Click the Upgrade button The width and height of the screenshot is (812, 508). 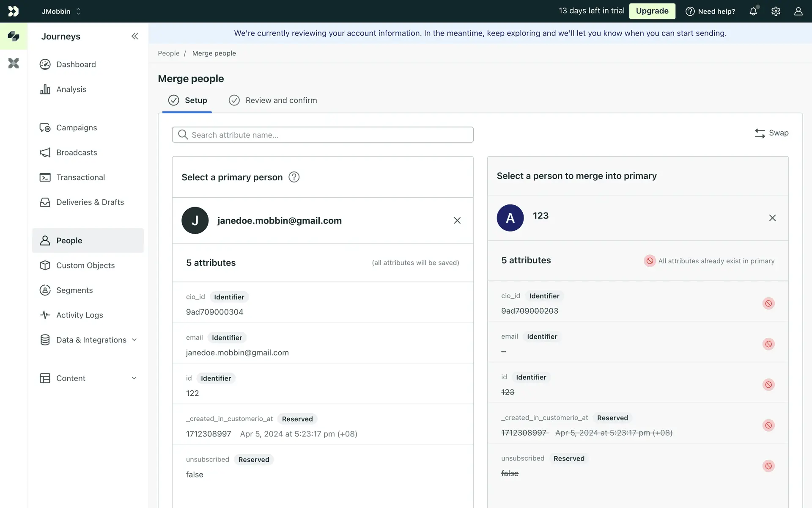point(652,11)
